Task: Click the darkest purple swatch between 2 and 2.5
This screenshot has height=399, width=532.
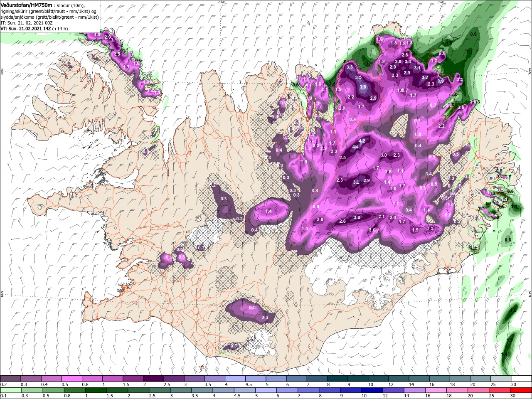Action: click(153, 378)
